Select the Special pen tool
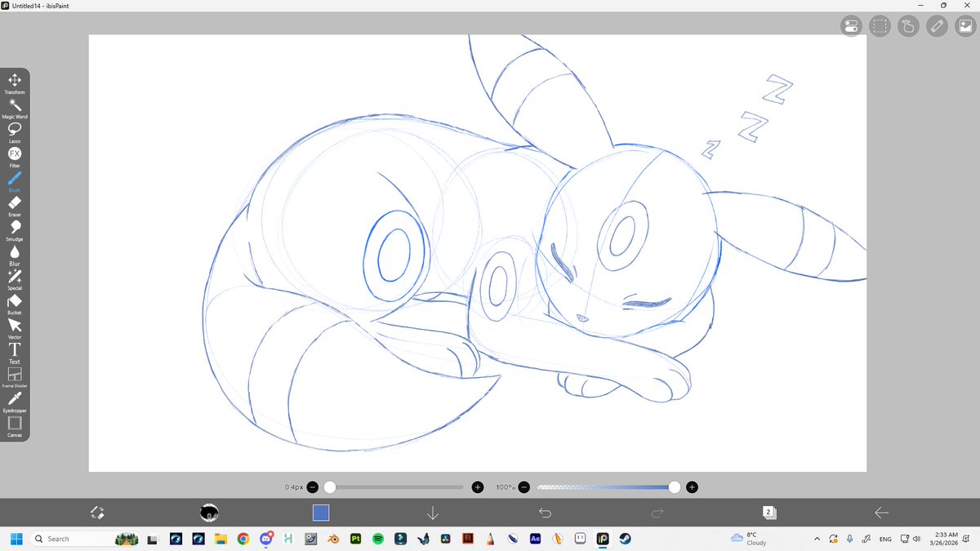This screenshot has width=980, height=551. (14, 276)
